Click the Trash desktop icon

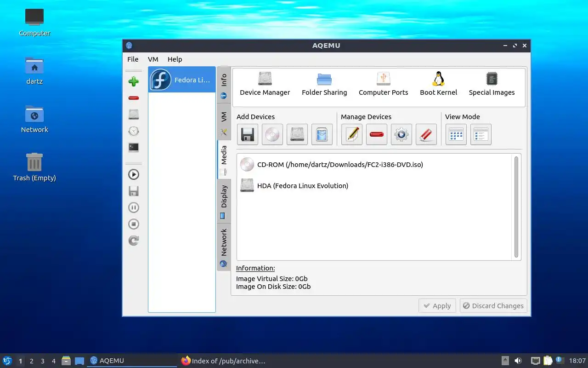point(34,167)
